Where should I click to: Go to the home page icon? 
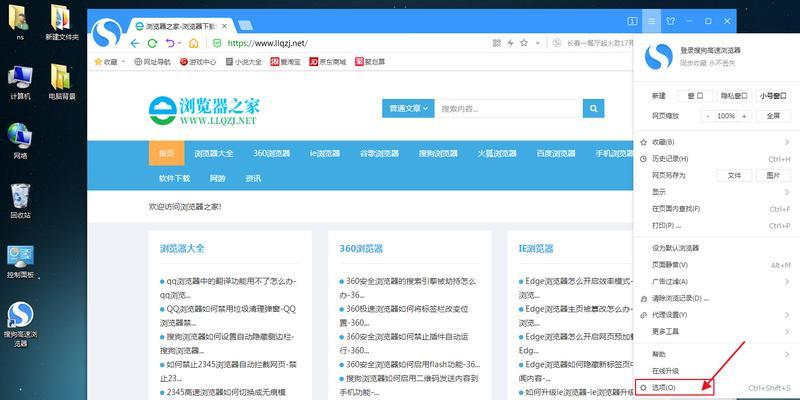pyautogui.click(x=193, y=43)
